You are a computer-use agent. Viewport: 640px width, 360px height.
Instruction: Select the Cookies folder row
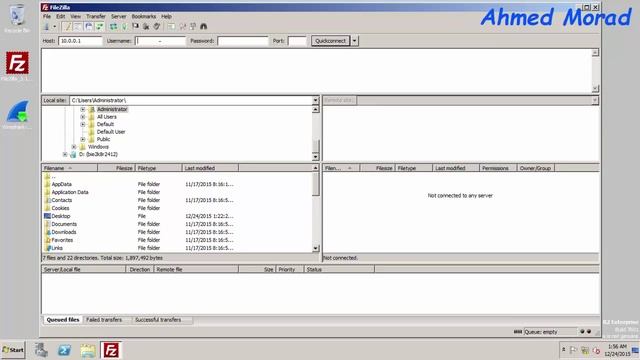pyautogui.click(x=177, y=208)
